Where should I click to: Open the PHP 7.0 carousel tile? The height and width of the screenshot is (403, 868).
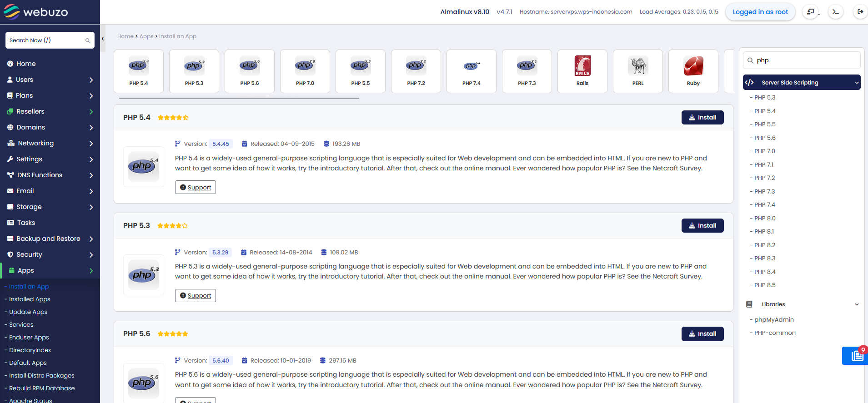pos(305,71)
